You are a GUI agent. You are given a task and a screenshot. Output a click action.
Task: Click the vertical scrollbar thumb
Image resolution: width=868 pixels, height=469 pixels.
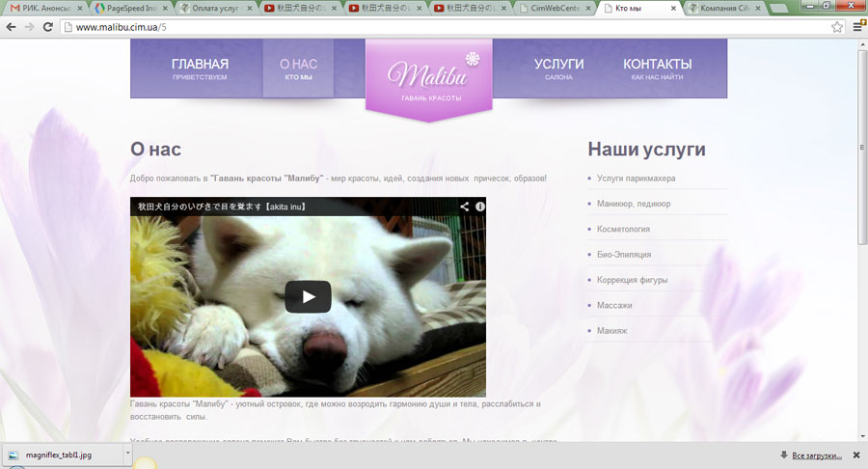pyautogui.click(x=862, y=149)
